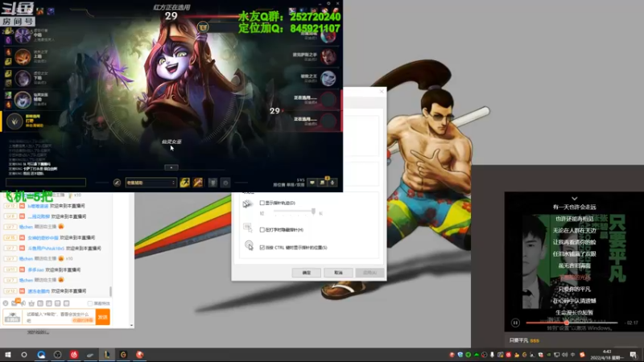The height and width of the screenshot is (362, 644).
Task: Click the fan badge icon beside chat input
Action: pos(12,317)
